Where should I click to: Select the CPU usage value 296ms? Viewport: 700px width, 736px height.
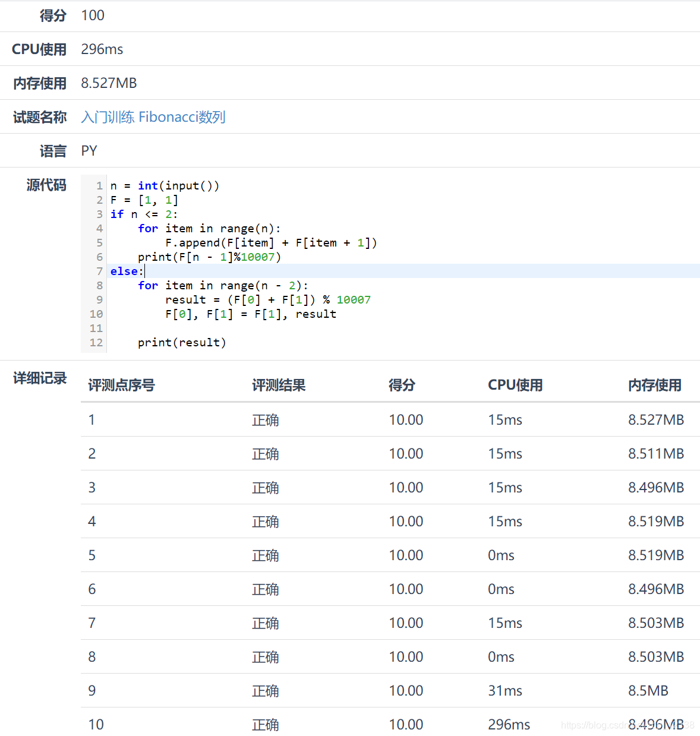click(102, 49)
